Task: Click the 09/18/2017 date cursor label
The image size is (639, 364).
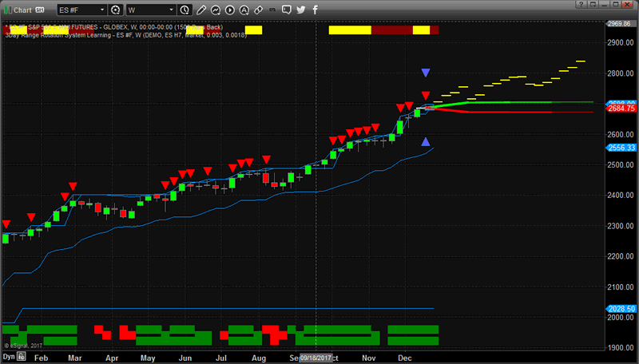Action: click(316, 358)
